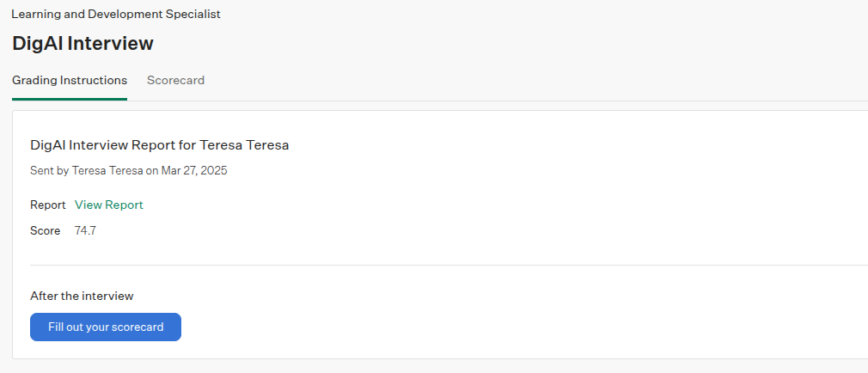Click the divider line above After the interview
The height and width of the screenshot is (373, 868).
[449, 265]
